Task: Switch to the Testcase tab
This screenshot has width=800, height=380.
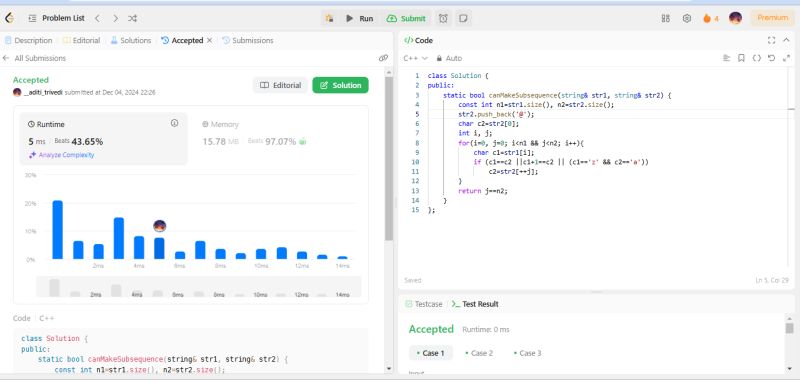Action: 423,304
